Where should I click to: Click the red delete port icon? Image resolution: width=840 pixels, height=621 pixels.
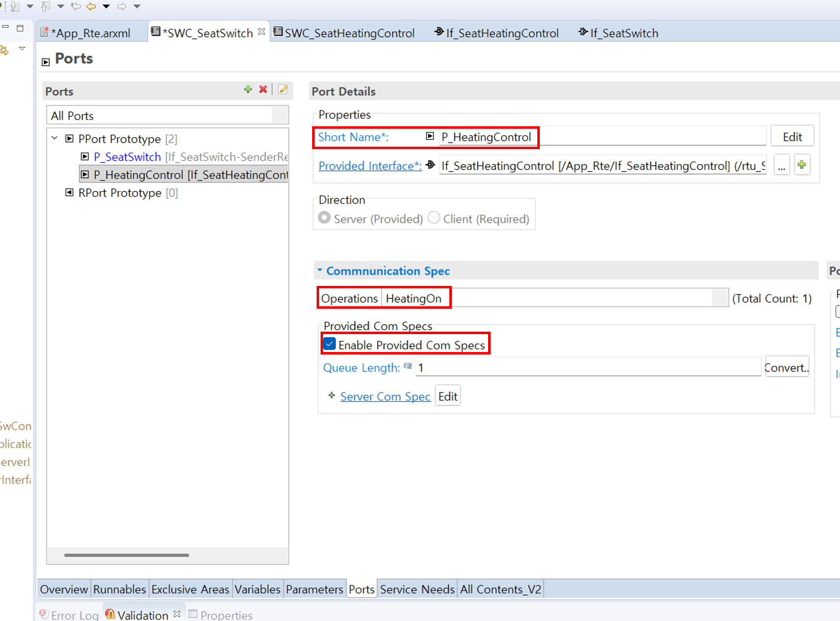point(263,89)
